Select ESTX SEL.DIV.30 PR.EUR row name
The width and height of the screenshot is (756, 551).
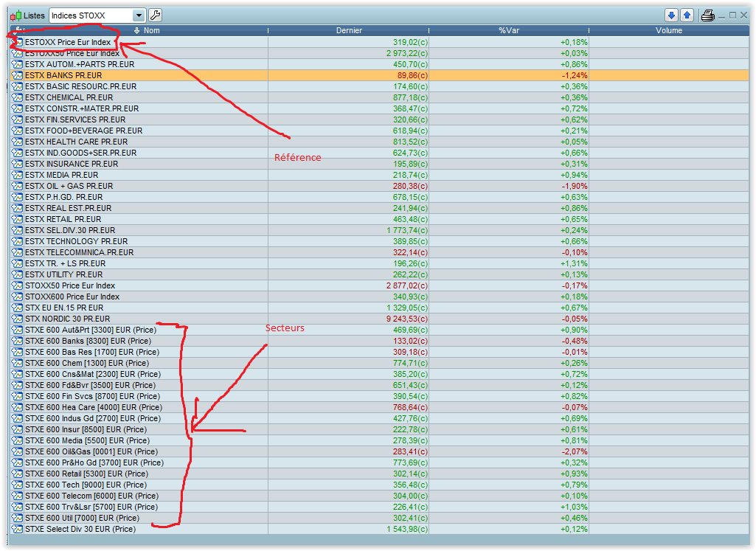click(70, 230)
